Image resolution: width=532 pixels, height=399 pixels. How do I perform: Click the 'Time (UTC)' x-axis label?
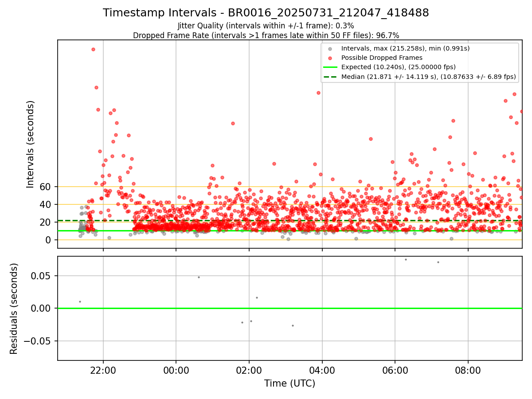(x=290, y=383)
